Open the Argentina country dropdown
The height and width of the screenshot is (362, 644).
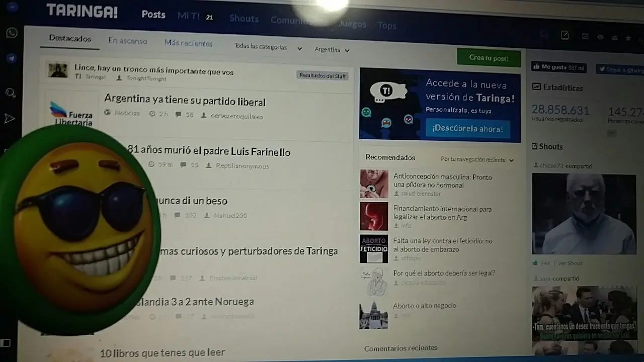pos(332,49)
